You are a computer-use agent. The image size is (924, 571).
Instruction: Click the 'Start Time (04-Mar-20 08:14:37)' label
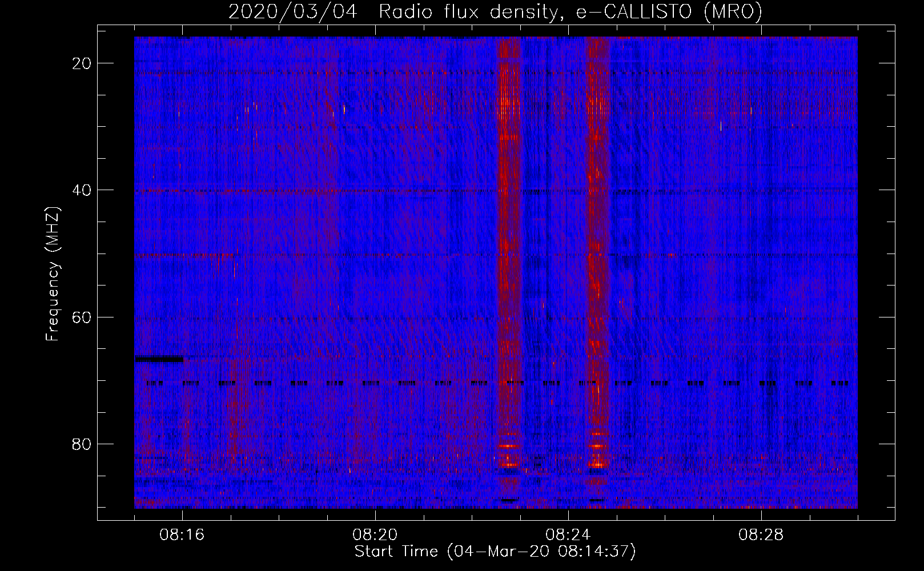pyautogui.click(x=495, y=552)
